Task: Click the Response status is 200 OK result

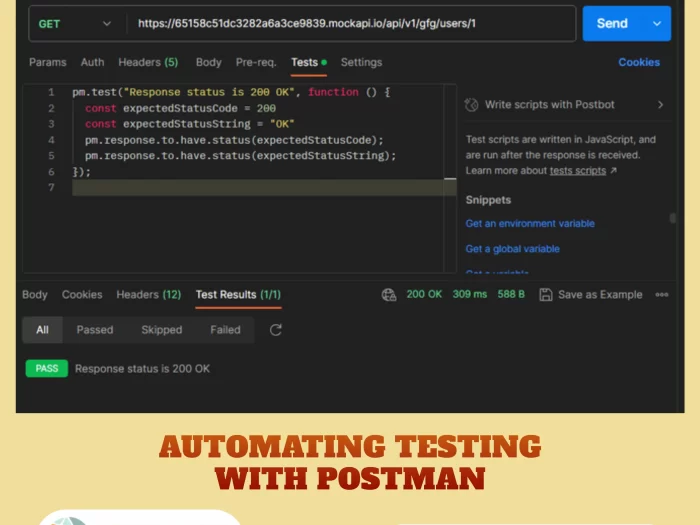Action: [x=142, y=369]
